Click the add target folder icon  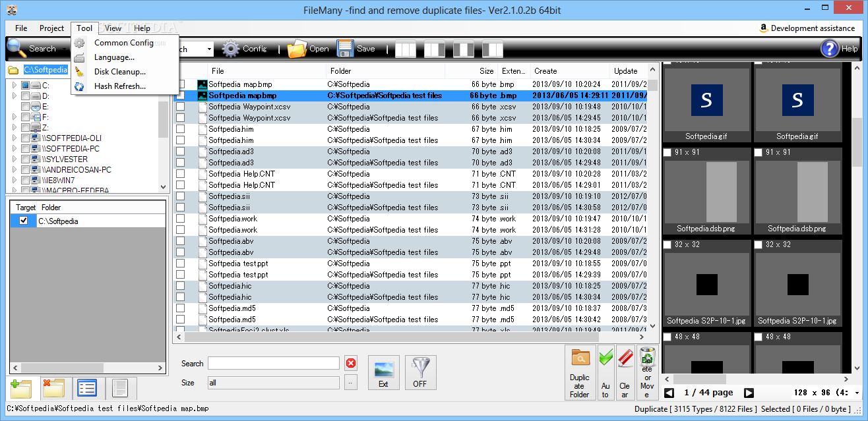click(x=22, y=388)
